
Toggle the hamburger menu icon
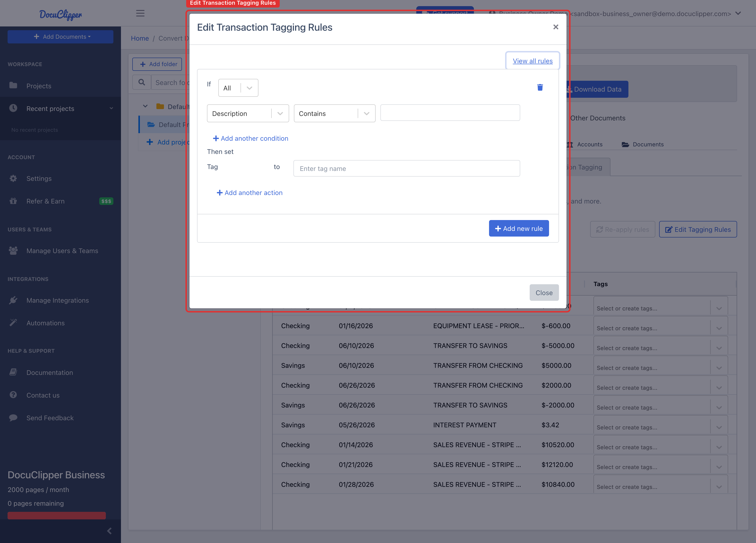tap(140, 13)
